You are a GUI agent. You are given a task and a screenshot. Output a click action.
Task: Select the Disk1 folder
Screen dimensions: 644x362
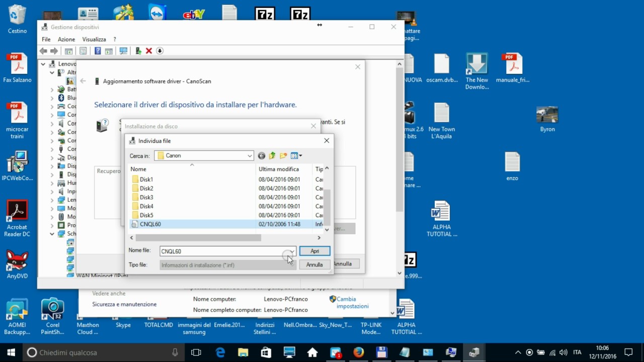coord(146,179)
